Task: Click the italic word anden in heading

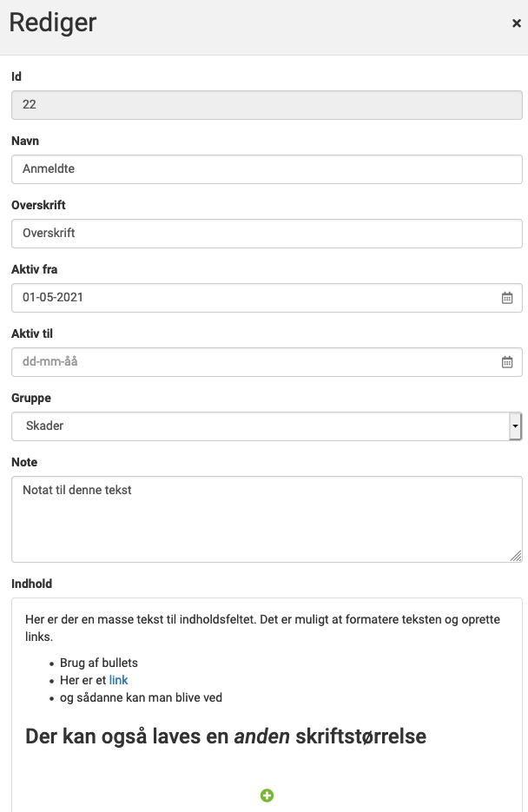Action: (262, 736)
